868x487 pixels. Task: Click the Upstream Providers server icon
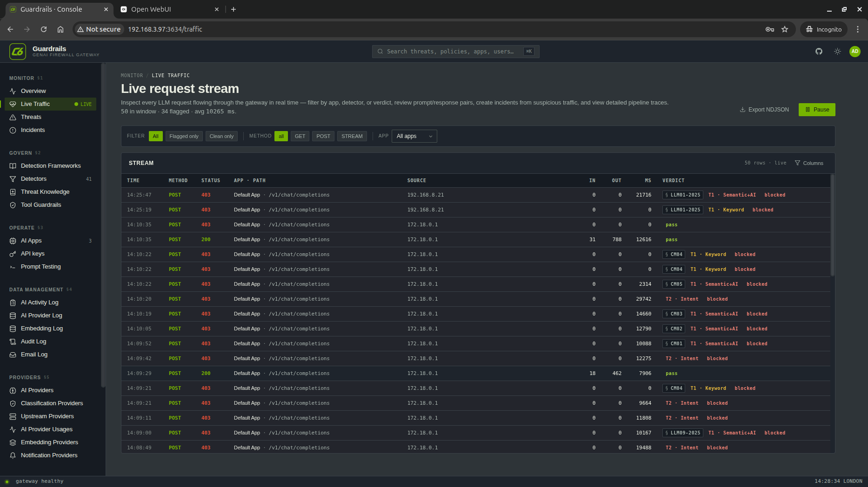(13, 416)
